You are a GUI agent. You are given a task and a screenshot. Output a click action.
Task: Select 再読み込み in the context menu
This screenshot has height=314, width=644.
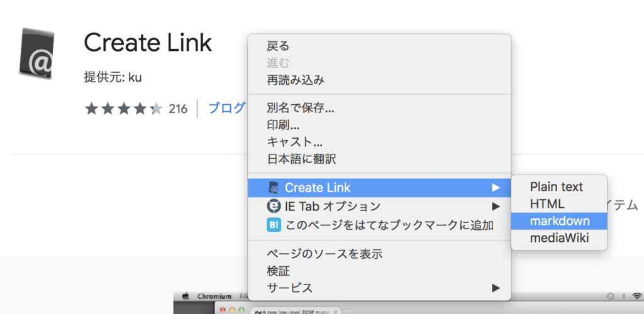coord(379,80)
